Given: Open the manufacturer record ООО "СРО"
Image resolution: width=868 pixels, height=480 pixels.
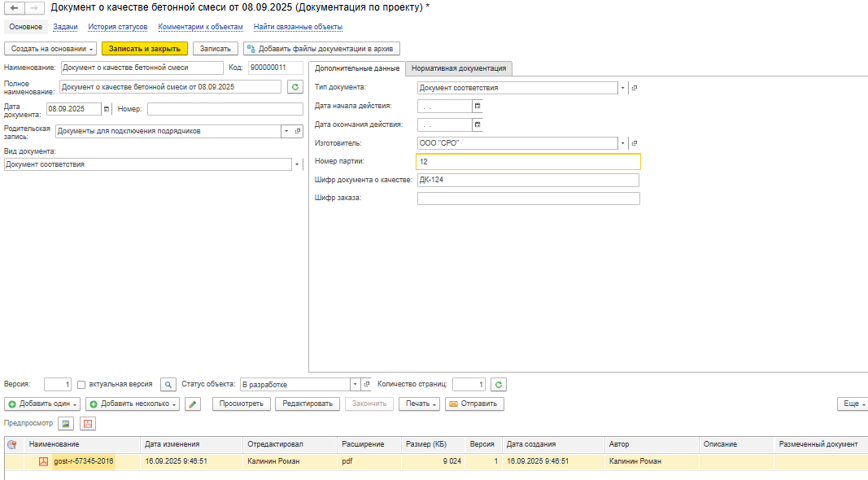Looking at the screenshot, I should (x=635, y=144).
